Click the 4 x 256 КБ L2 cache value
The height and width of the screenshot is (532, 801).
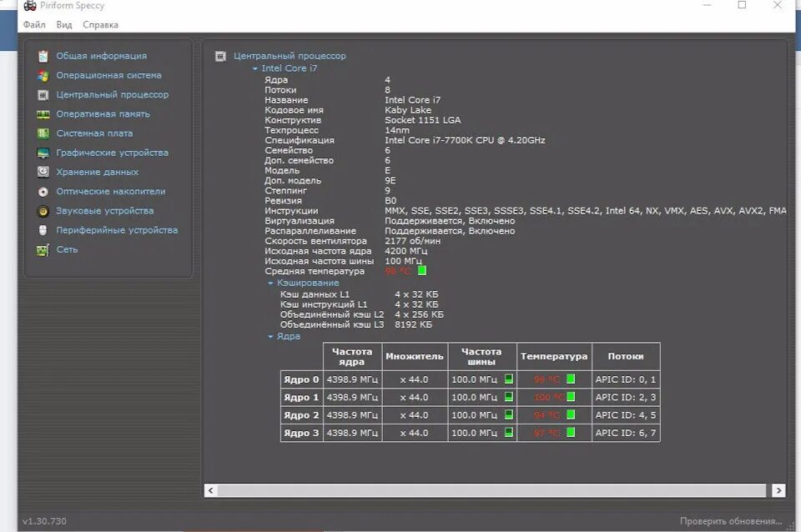click(x=419, y=314)
